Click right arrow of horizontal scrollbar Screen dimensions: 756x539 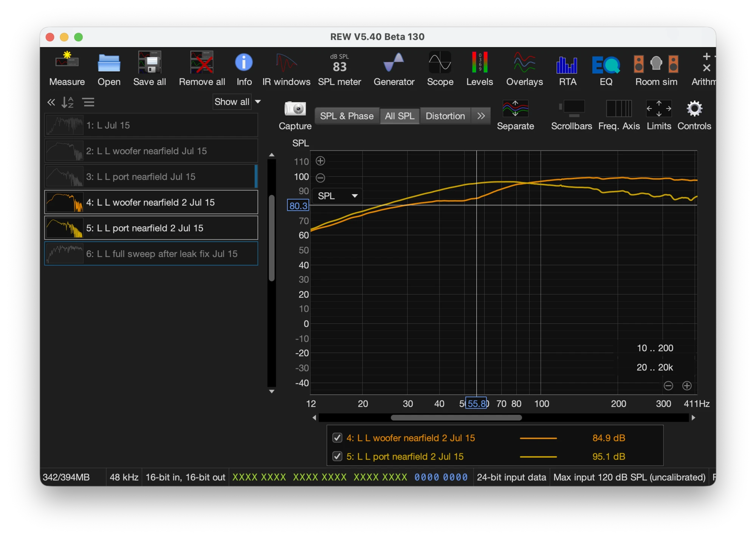pyautogui.click(x=693, y=418)
